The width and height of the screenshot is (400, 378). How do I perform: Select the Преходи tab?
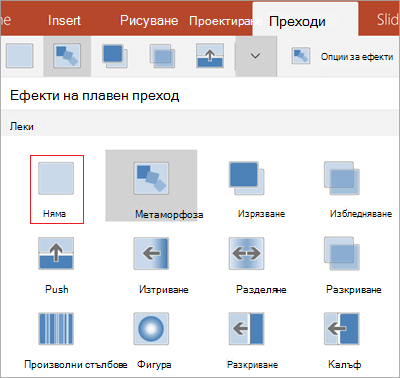[x=305, y=19]
